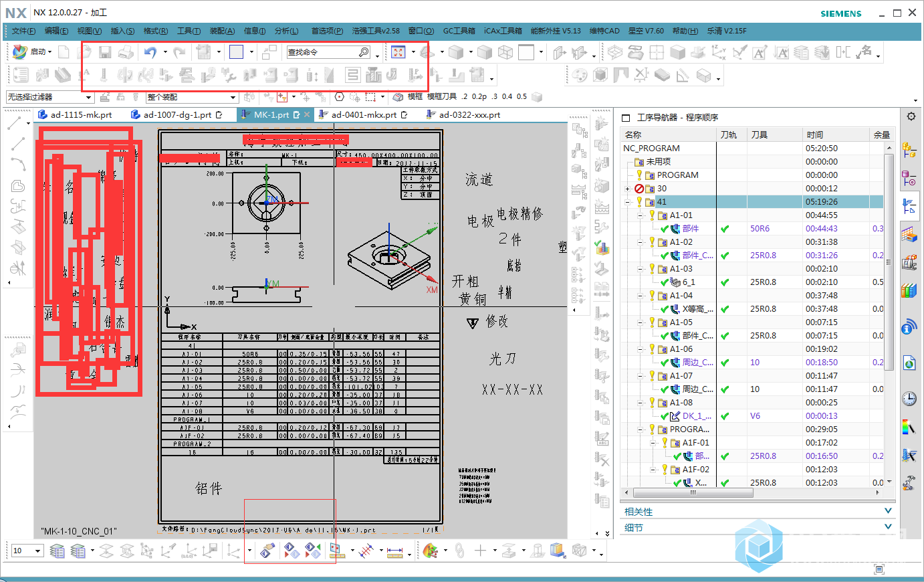924x582 pixels.
Task: Click the line tool in left toolbar
Action: pyautogui.click(x=18, y=143)
